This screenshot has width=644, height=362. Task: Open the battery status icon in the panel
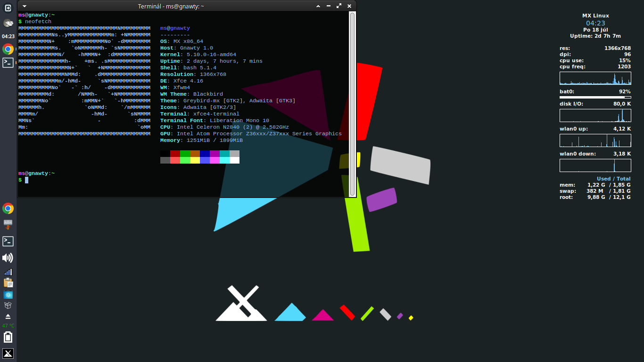(x=8, y=337)
